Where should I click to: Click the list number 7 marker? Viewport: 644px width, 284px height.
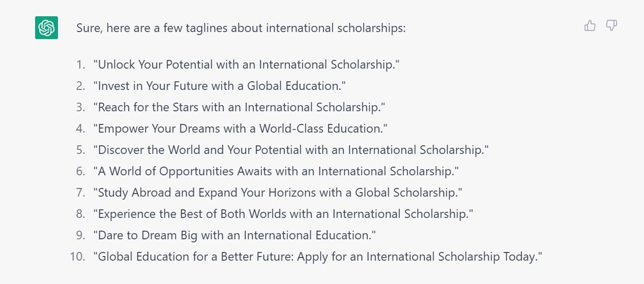coord(81,193)
